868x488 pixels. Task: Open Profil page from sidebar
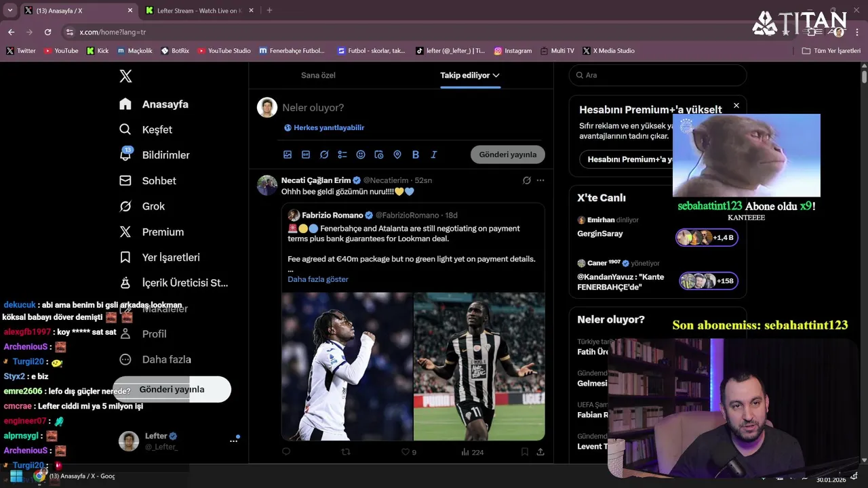click(143, 334)
